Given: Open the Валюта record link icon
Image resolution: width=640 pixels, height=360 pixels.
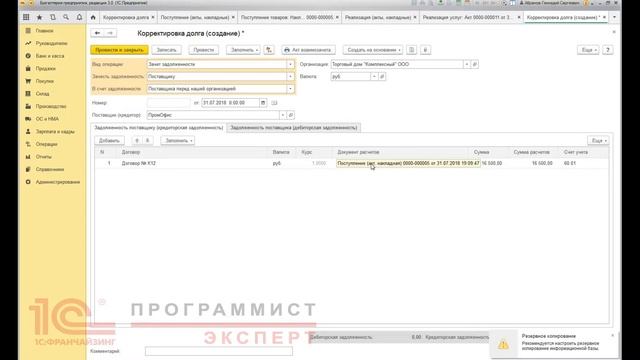Looking at the screenshot, I should (382, 76).
